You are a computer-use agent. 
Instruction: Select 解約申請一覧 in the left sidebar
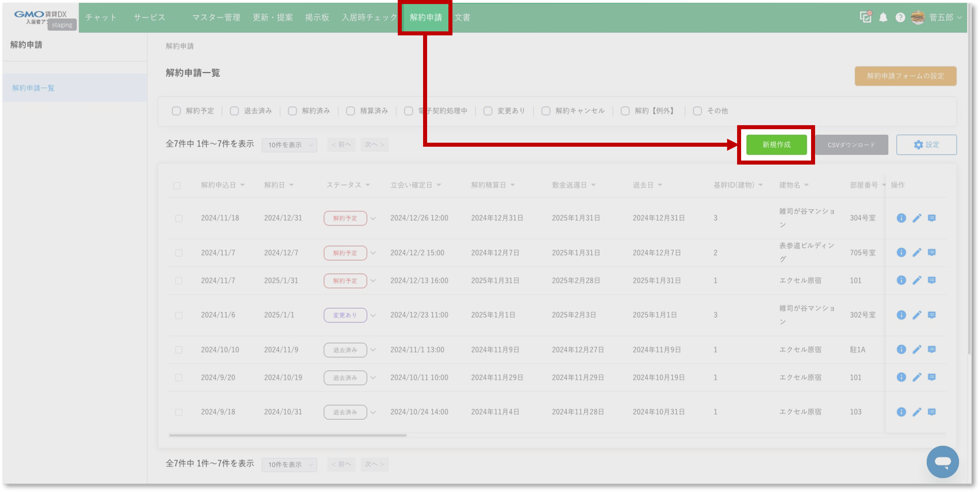click(33, 88)
